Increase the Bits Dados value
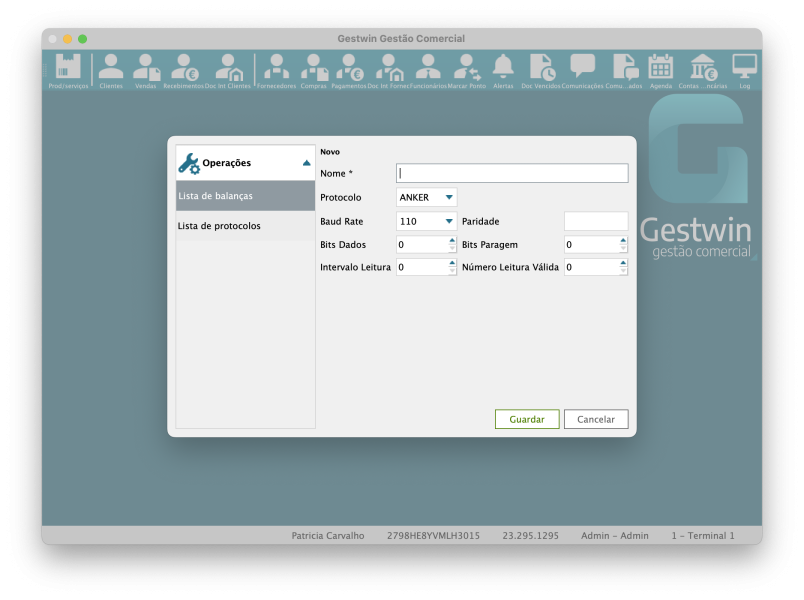This screenshot has height=600, width=804. [x=452, y=240]
